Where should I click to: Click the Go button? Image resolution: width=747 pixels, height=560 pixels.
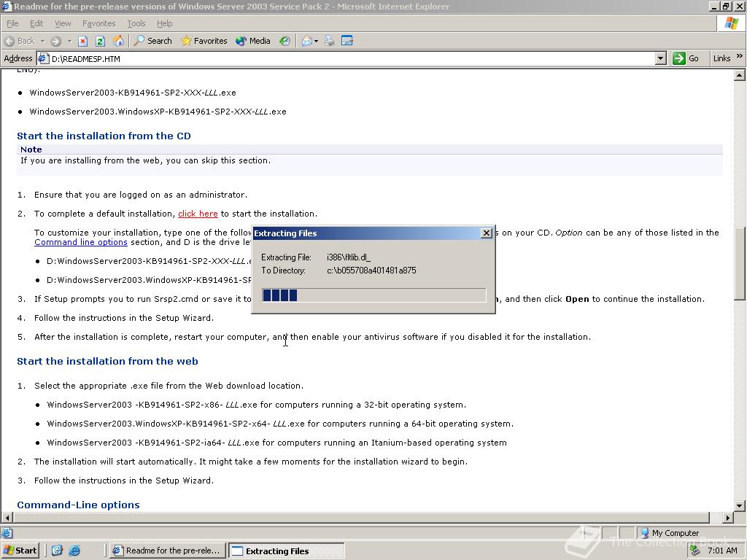click(686, 58)
